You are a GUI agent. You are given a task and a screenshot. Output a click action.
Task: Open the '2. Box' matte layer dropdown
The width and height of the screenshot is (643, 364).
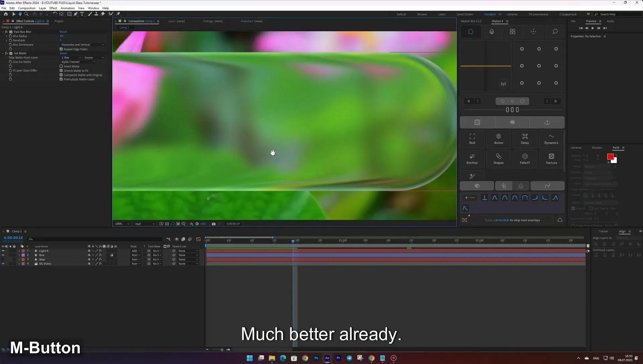point(71,58)
